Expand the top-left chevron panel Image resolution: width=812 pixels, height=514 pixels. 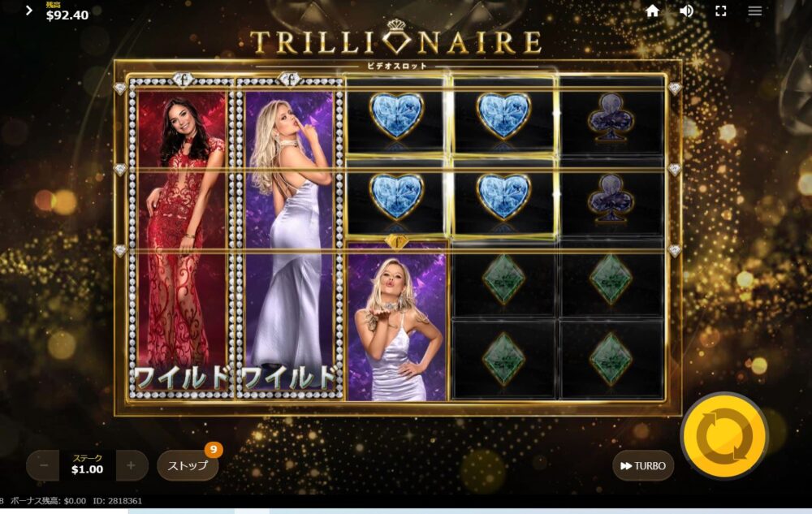click(x=29, y=11)
